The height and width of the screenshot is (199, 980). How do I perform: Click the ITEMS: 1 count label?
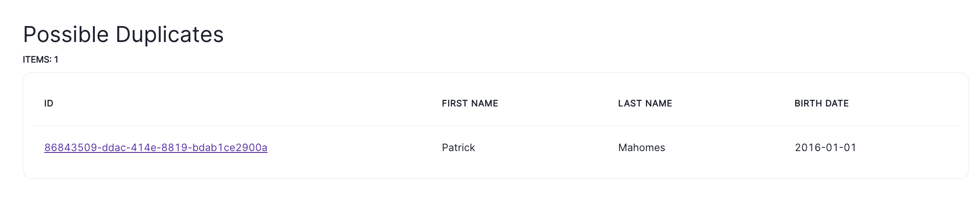[x=41, y=60]
